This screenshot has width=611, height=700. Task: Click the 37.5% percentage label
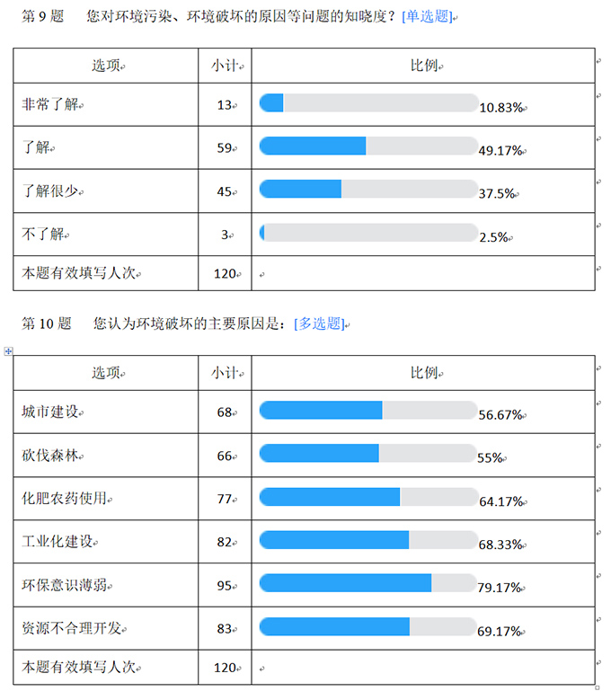(497, 194)
